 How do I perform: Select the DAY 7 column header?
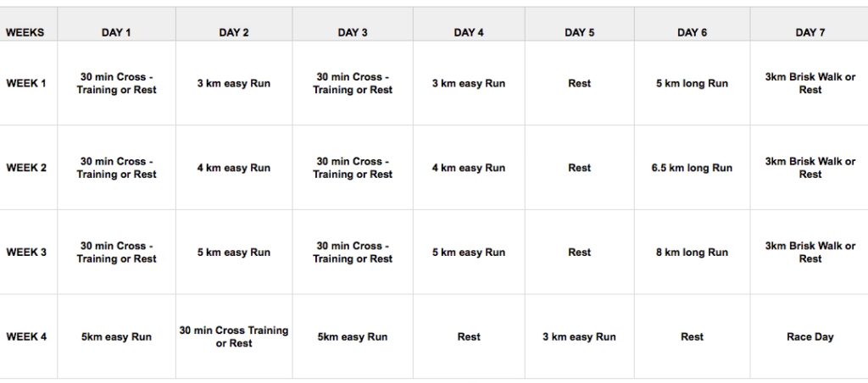click(x=810, y=33)
